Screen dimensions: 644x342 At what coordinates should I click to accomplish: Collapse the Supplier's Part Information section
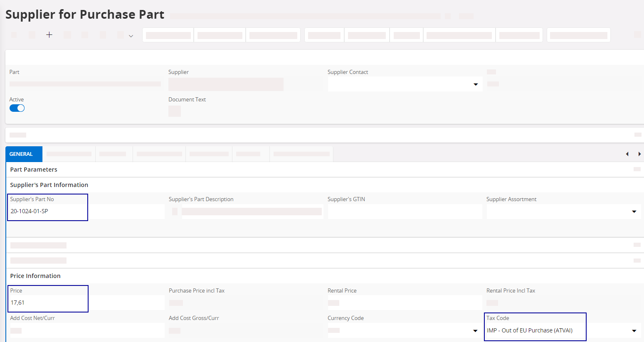click(49, 185)
